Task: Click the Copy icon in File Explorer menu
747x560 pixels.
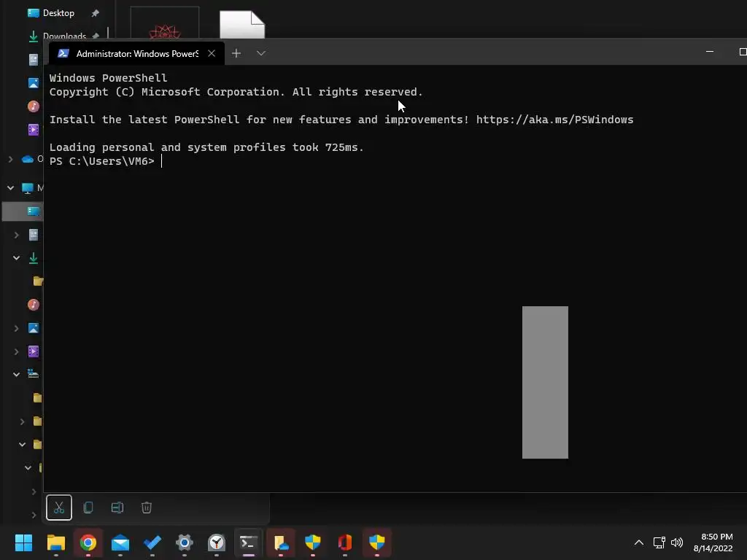Action: (88, 507)
